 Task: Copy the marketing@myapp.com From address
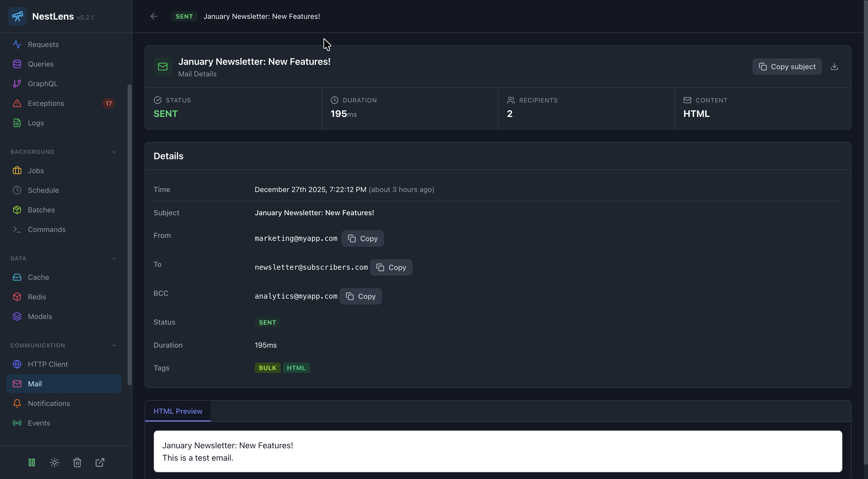[x=362, y=238]
